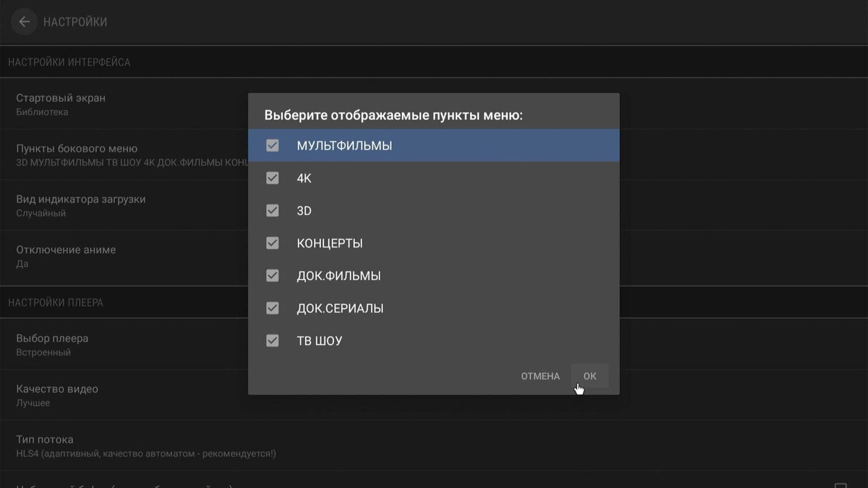Screen dimensions: 868x488
Task: Toggle the ДОК.ФИЛЬМЫ checkbox
Action: point(272,276)
